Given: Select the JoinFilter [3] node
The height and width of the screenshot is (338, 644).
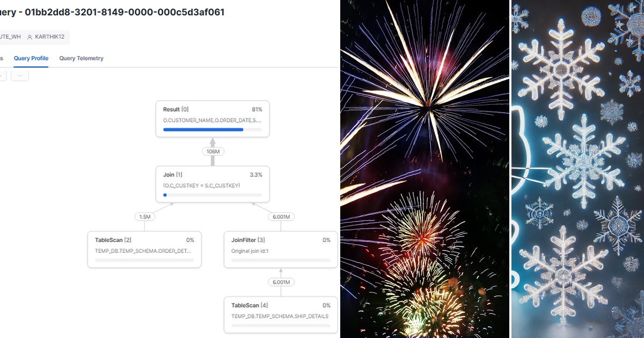Looking at the screenshot, I should click(280, 249).
